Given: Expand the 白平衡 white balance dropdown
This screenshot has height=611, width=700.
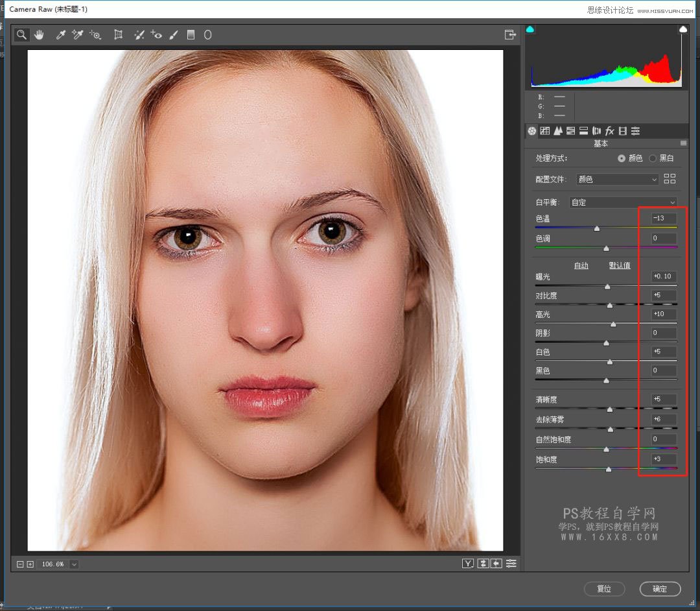Looking at the screenshot, I should point(622,202).
